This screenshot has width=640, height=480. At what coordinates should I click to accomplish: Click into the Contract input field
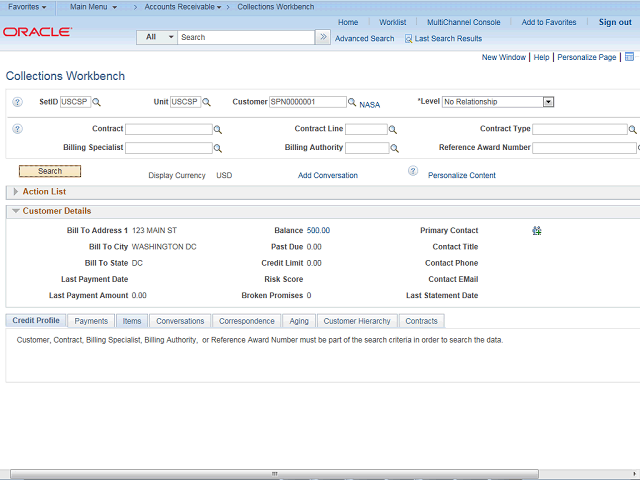[x=169, y=129]
